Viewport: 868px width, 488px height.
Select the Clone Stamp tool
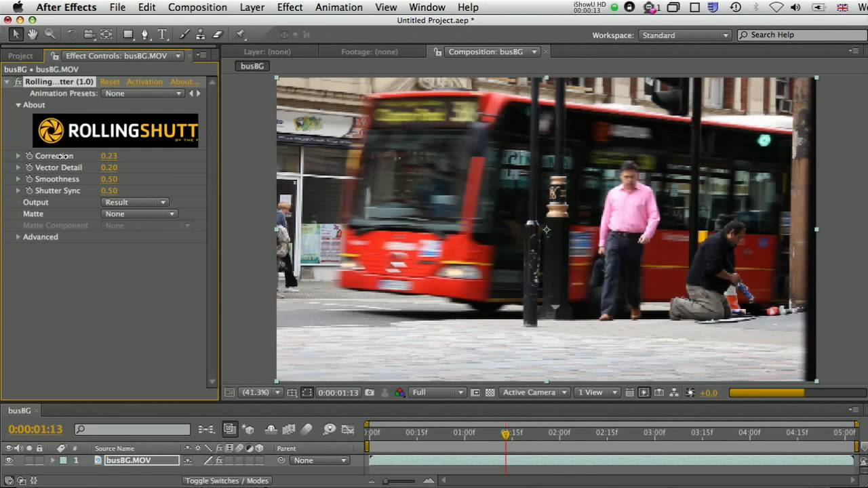click(x=201, y=34)
